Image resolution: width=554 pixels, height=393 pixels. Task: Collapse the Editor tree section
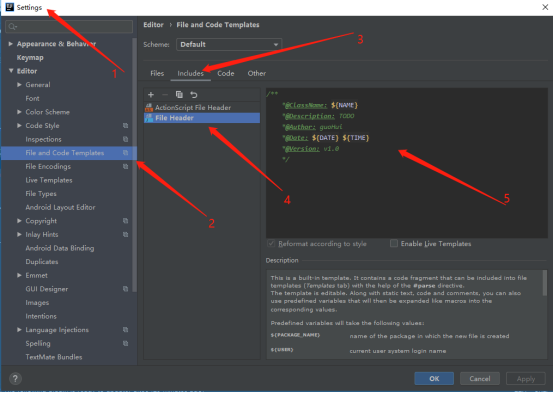[x=11, y=71]
